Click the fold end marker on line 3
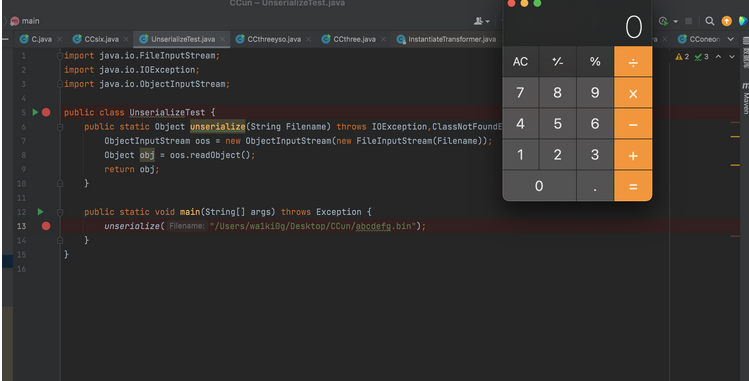This screenshot has height=381, width=749. 60,84
